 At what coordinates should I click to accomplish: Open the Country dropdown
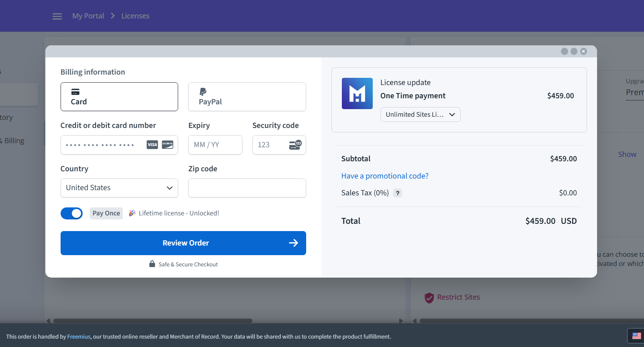coord(119,188)
